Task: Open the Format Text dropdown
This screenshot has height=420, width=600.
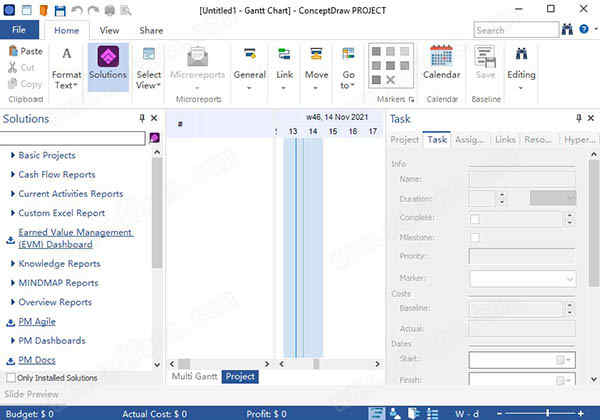Action: [x=66, y=69]
